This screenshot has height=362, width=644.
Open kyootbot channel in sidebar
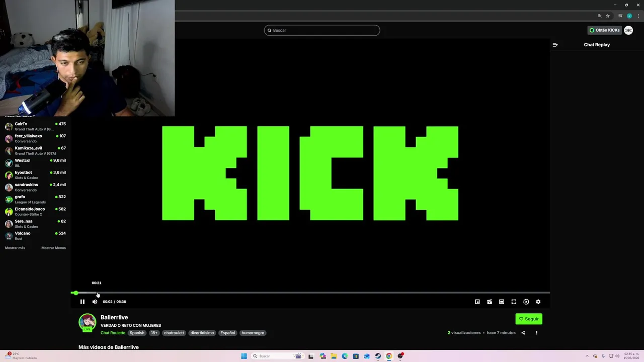tap(35, 174)
